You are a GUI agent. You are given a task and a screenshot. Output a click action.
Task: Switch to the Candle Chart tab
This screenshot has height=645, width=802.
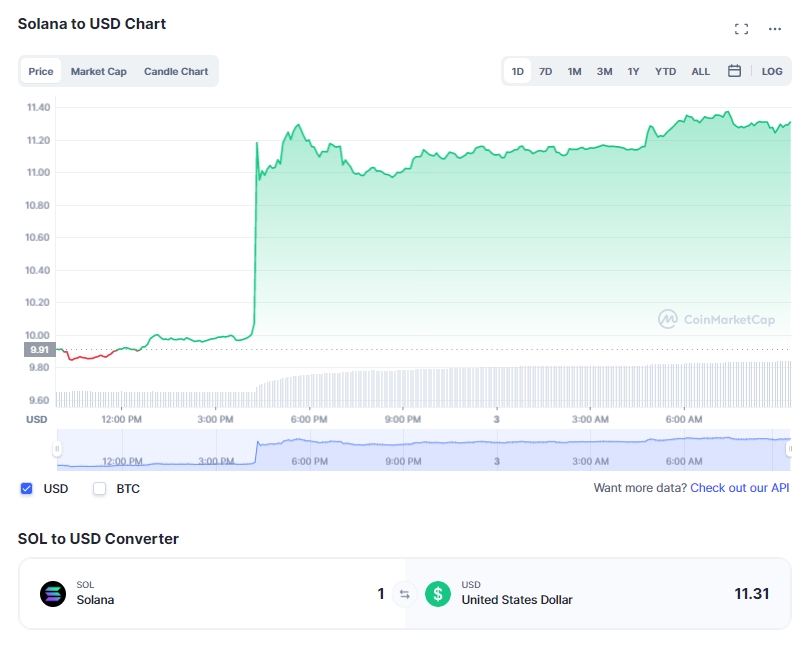click(x=176, y=71)
